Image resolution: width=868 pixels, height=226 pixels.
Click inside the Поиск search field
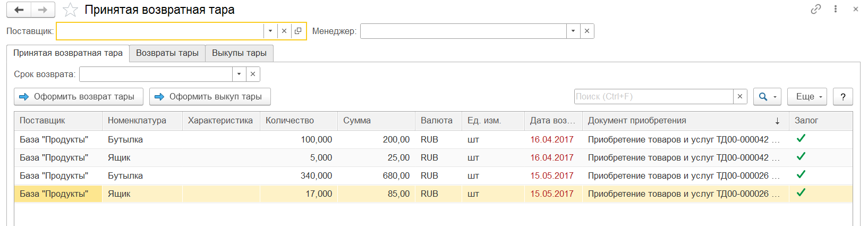(653, 96)
